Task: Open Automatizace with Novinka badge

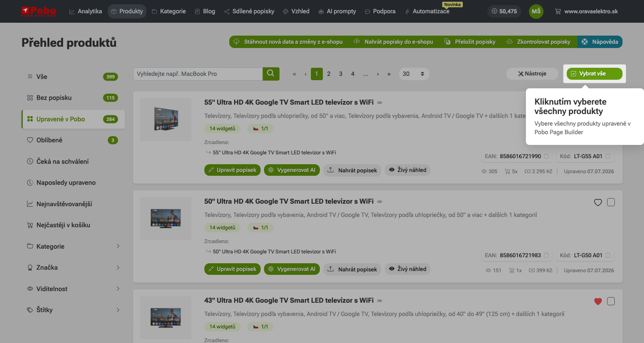Action: click(427, 11)
